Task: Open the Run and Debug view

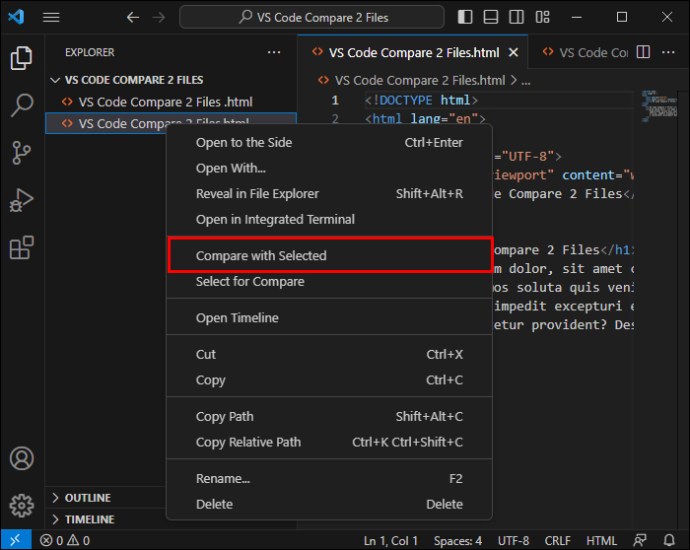Action: 21,200
